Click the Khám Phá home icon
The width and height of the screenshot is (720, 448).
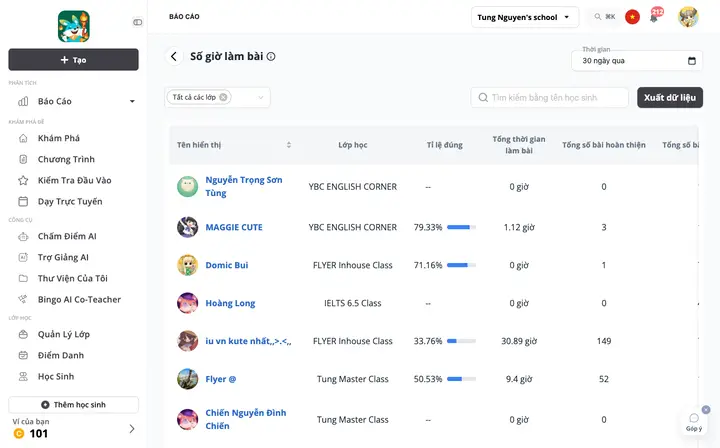coord(23,138)
